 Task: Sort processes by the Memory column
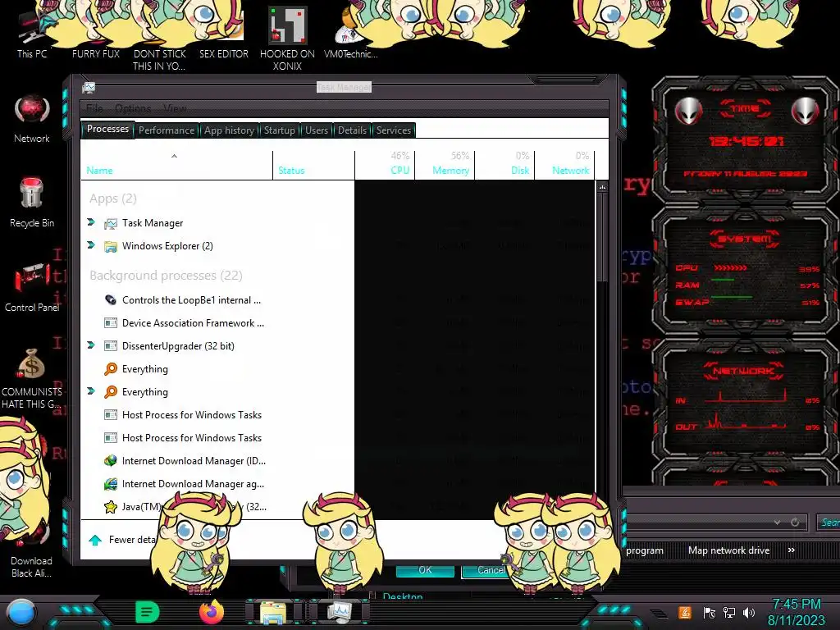(445, 165)
